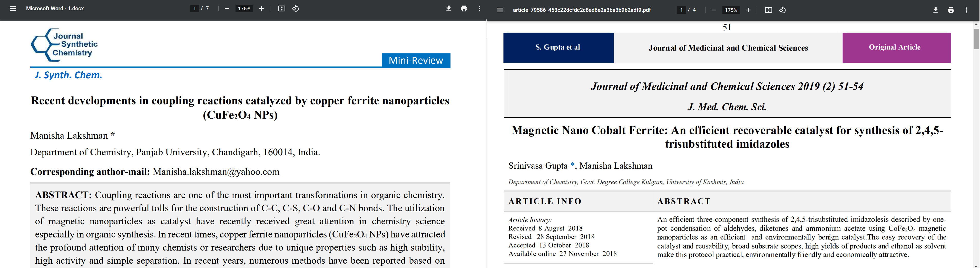This screenshot has height=268, width=980.
Task: Zoom out in the right PDF viewer
Action: pos(714,10)
